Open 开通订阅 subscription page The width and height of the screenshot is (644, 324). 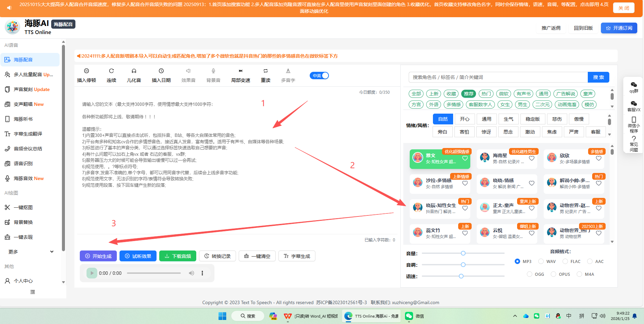pyautogui.click(x=619, y=28)
